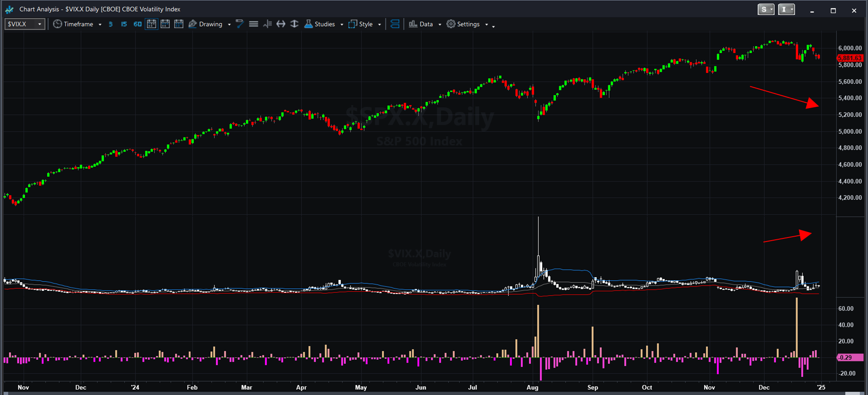Open the Drawing tools button

[x=205, y=24]
